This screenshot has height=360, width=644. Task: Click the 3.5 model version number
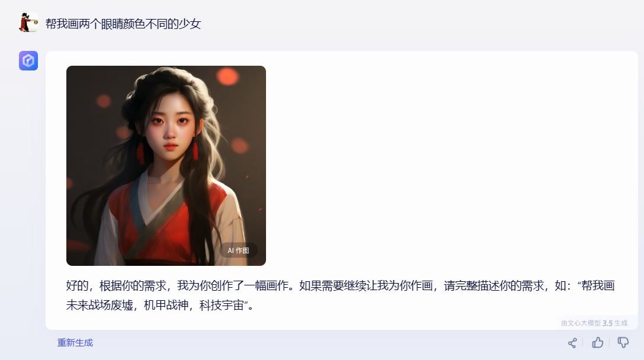coord(607,323)
